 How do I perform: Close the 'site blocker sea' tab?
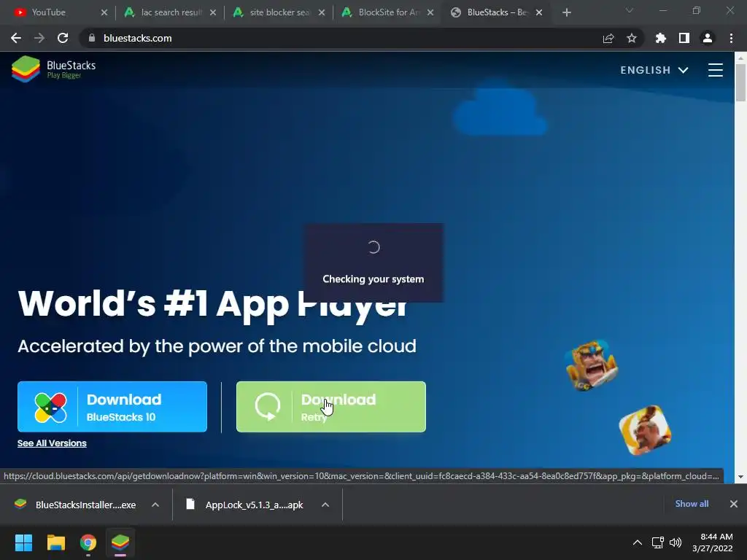coord(322,12)
